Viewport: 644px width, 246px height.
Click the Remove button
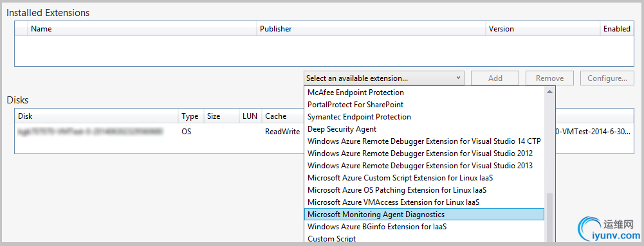click(x=550, y=78)
